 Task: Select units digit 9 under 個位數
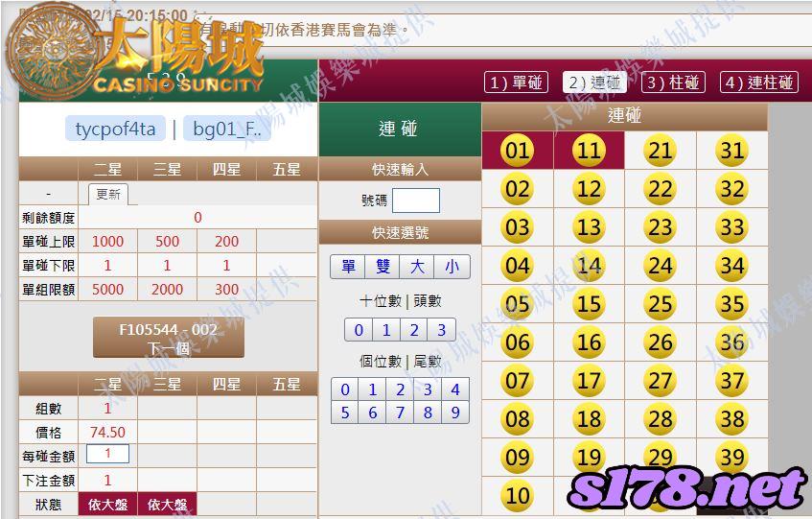(455, 413)
